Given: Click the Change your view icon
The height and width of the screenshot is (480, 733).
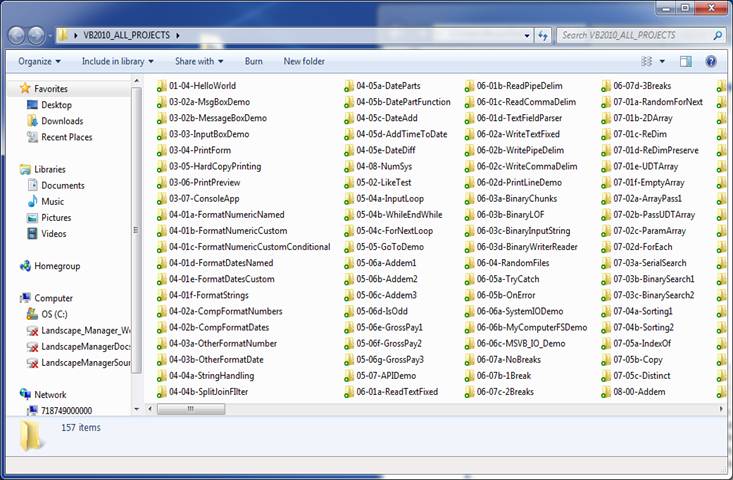Looking at the screenshot, I should pos(645,61).
